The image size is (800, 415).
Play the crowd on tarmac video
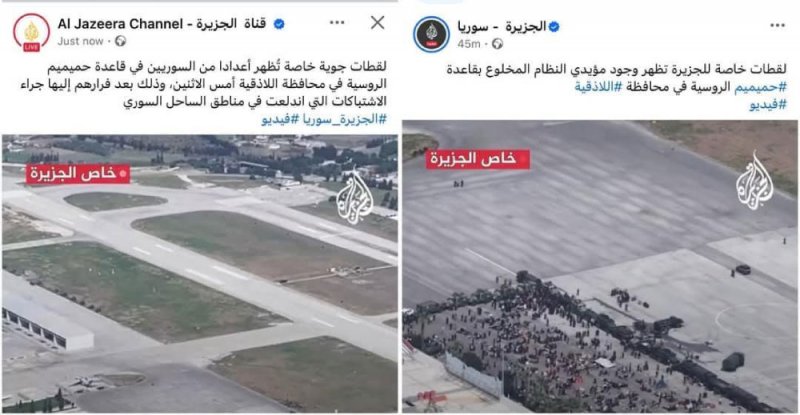point(599,266)
